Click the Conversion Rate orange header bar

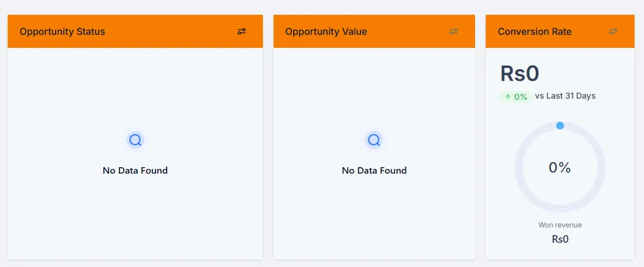pyautogui.click(x=560, y=31)
